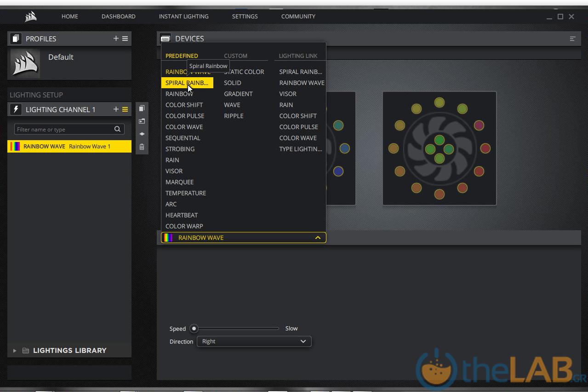Choose RAINBOW predefined effect
This screenshot has height=392, width=588.
(179, 94)
